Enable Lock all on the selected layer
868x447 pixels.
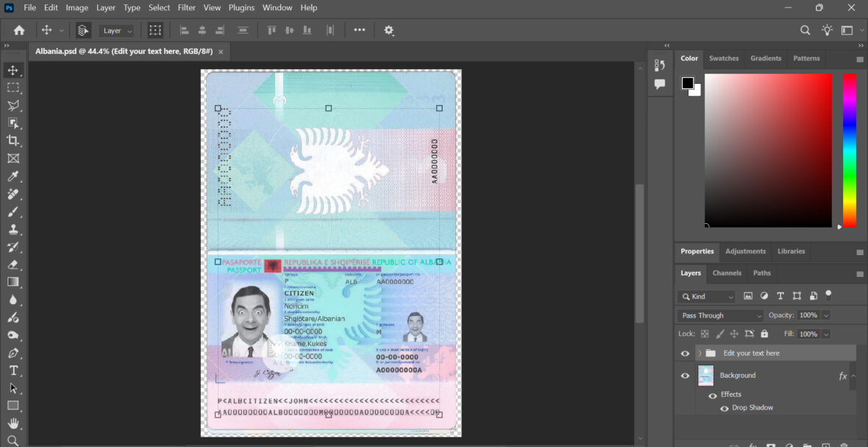pos(764,334)
